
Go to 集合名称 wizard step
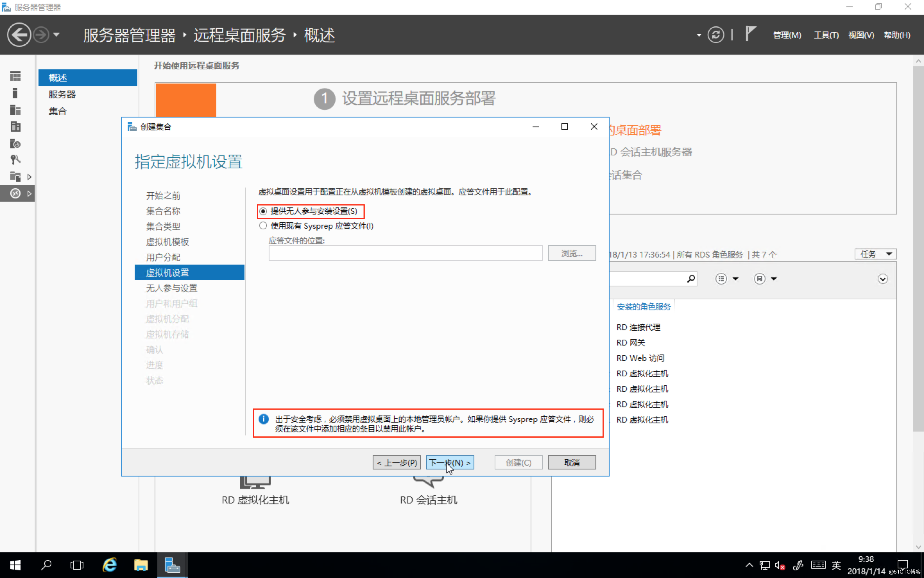(x=163, y=211)
